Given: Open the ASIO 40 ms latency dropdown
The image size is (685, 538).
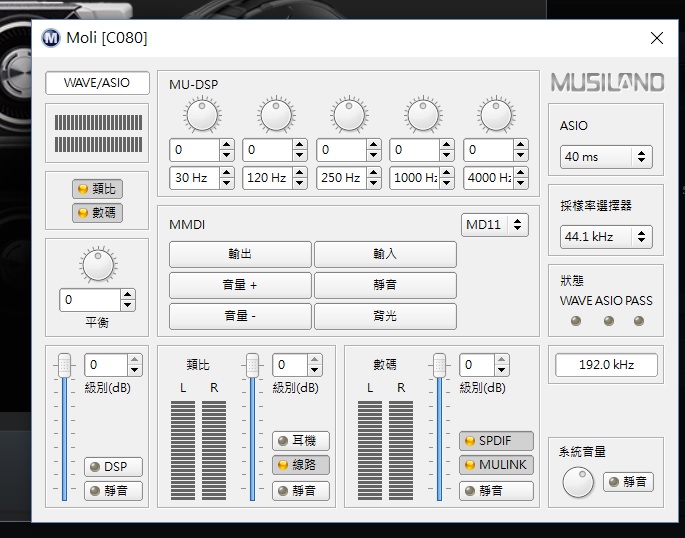Looking at the screenshot, I should [606, 157].
